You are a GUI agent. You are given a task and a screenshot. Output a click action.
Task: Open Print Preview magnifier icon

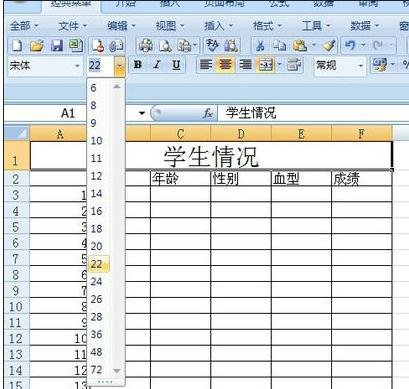[165, 46]
